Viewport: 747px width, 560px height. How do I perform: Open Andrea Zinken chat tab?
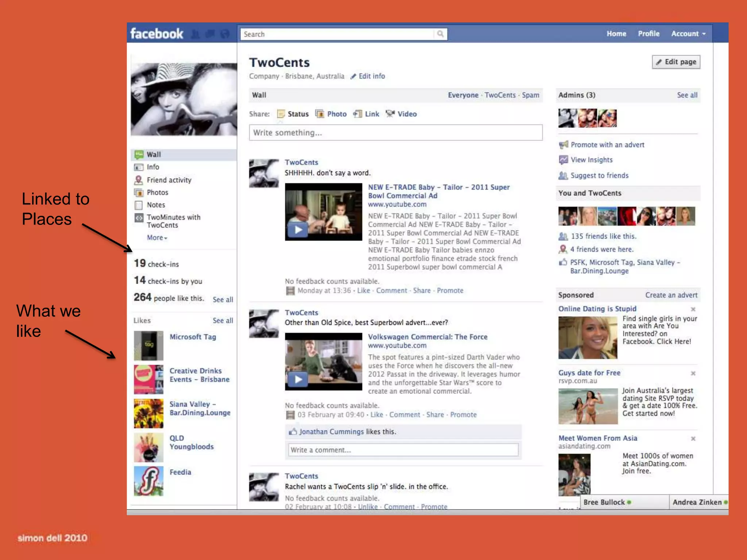click(699, 502)
